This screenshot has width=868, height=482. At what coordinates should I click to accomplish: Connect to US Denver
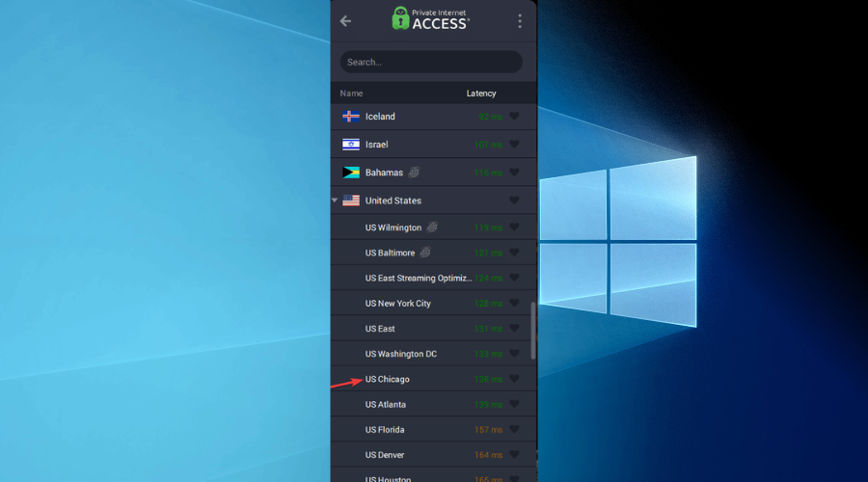433,455
